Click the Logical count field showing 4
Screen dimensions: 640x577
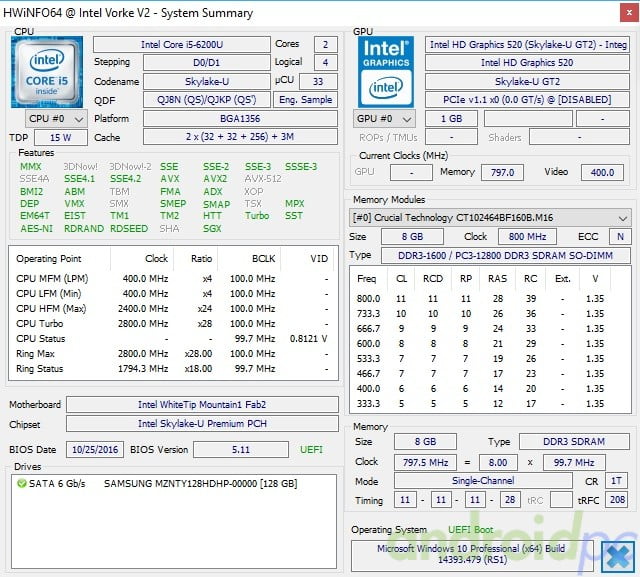325,62
